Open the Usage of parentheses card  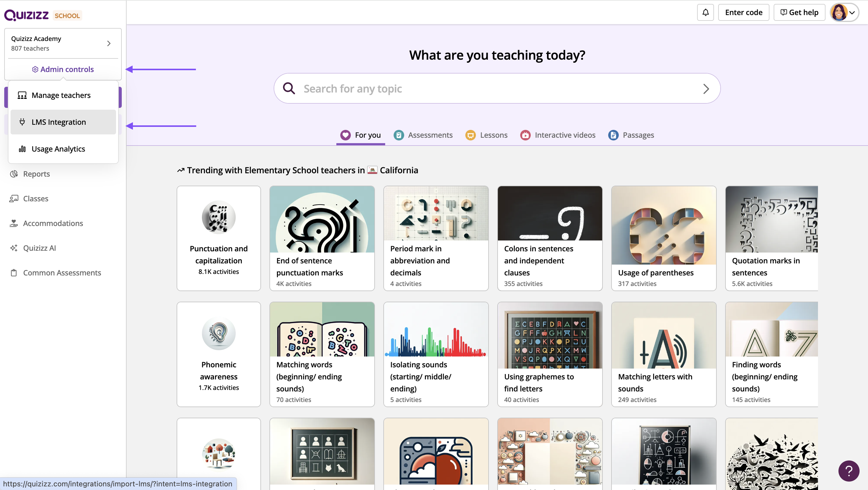(x=663, y=238)
